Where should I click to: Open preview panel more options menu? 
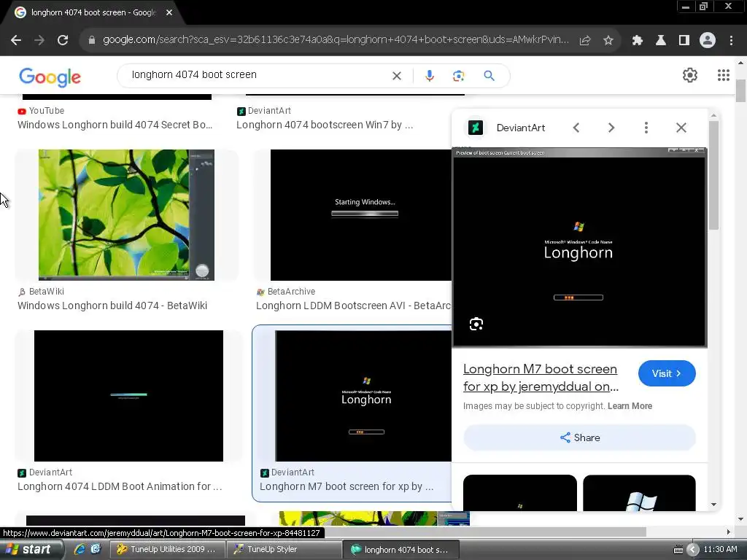coord(646,128)
